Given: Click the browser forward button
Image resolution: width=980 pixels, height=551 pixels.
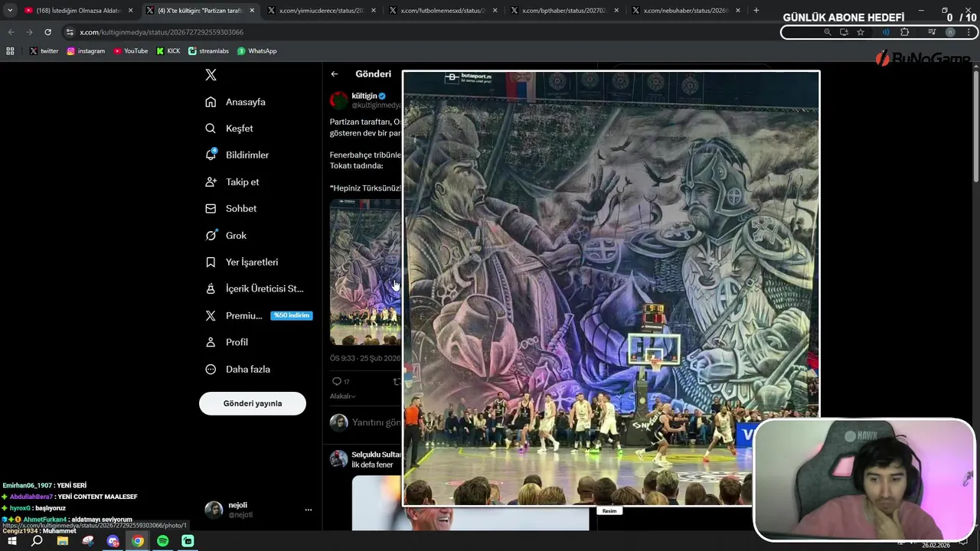Looking at the screenshot, I should tap(29, 32).
